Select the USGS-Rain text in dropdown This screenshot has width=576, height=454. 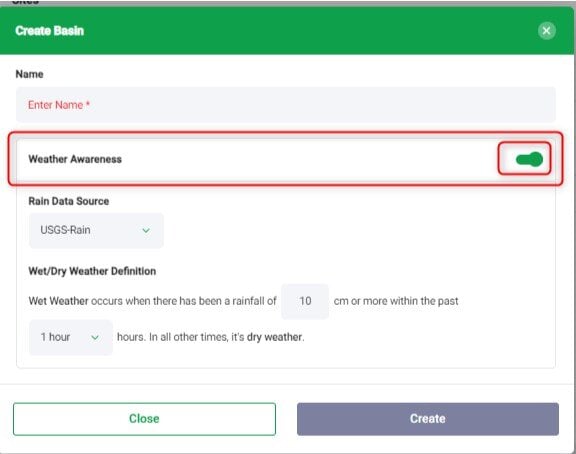coord(65,230)
